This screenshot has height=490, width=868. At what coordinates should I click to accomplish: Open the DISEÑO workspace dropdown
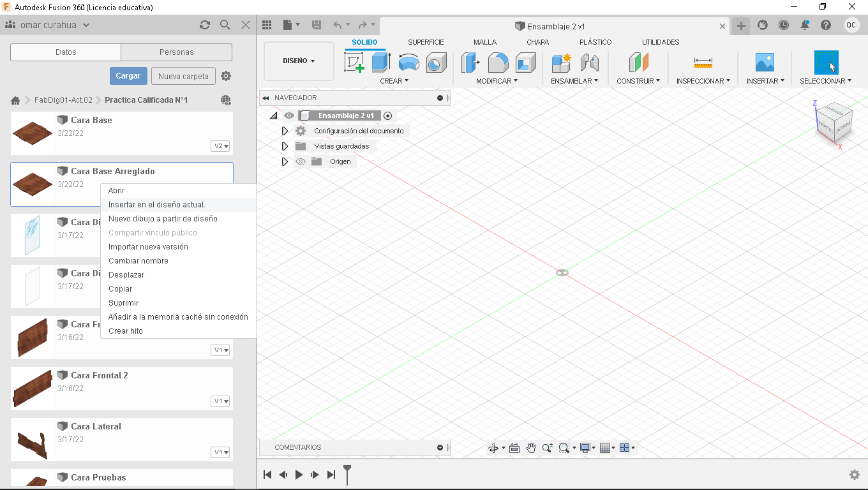point(299,61)
